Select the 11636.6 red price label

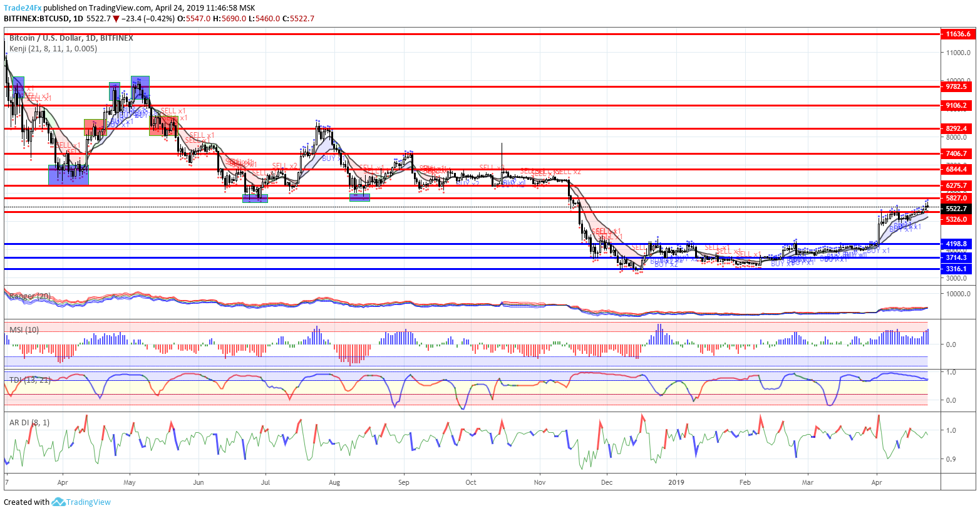pos(958,34)
